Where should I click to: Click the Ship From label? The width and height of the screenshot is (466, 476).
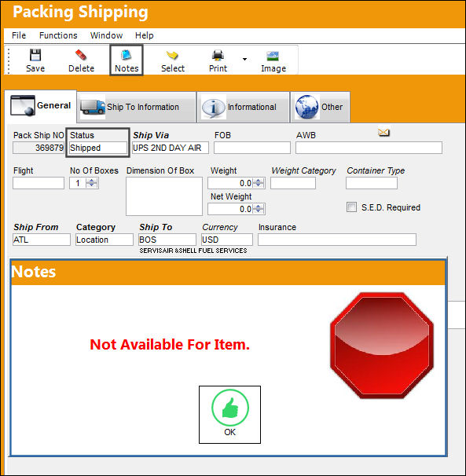(x=36, y=227)
